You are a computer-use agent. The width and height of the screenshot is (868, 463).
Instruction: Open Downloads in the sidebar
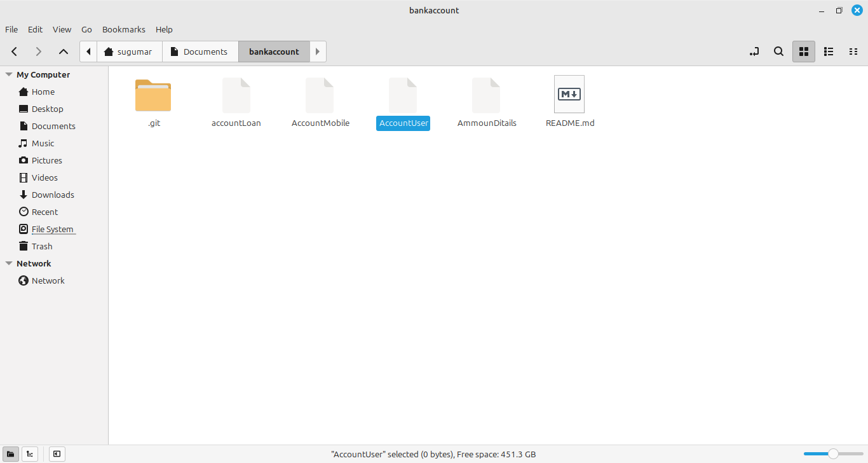54,195
